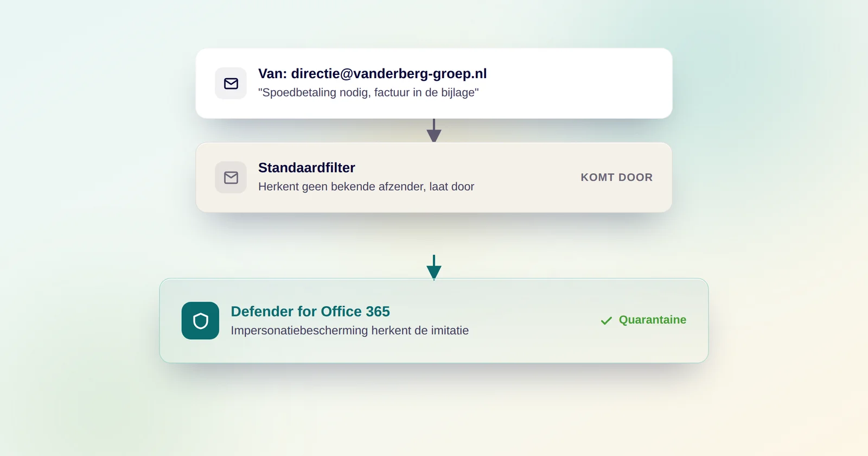Click the shield icon for Defender
868x456 pixels.
tap(200, 321)
